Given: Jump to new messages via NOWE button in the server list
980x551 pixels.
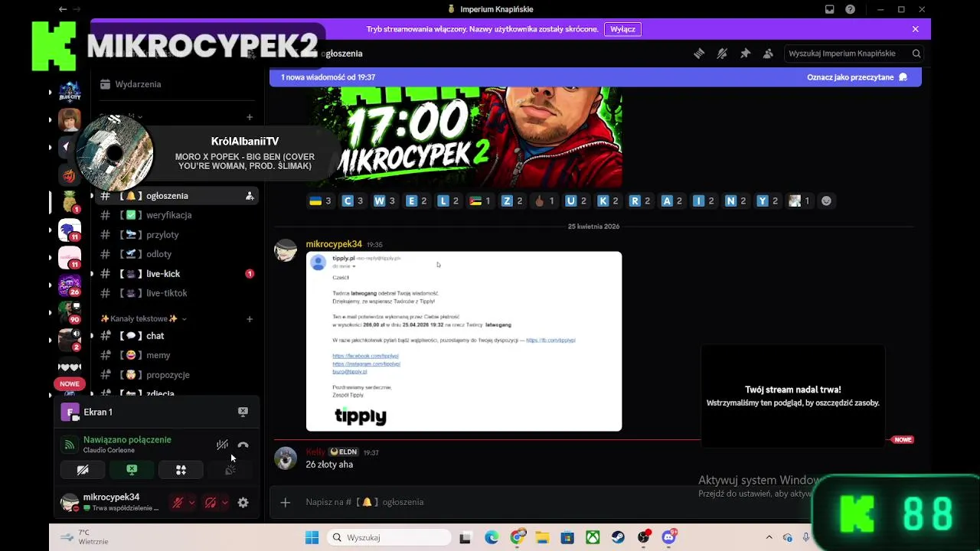Looking at the screenshot, I should 70,383.
